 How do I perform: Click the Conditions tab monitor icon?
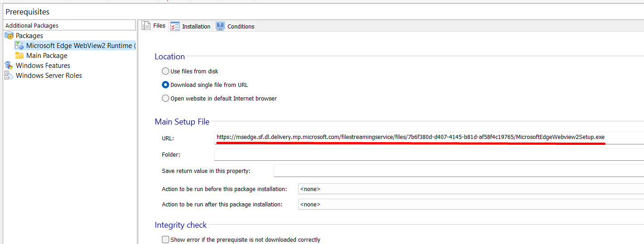coord(220,26)
